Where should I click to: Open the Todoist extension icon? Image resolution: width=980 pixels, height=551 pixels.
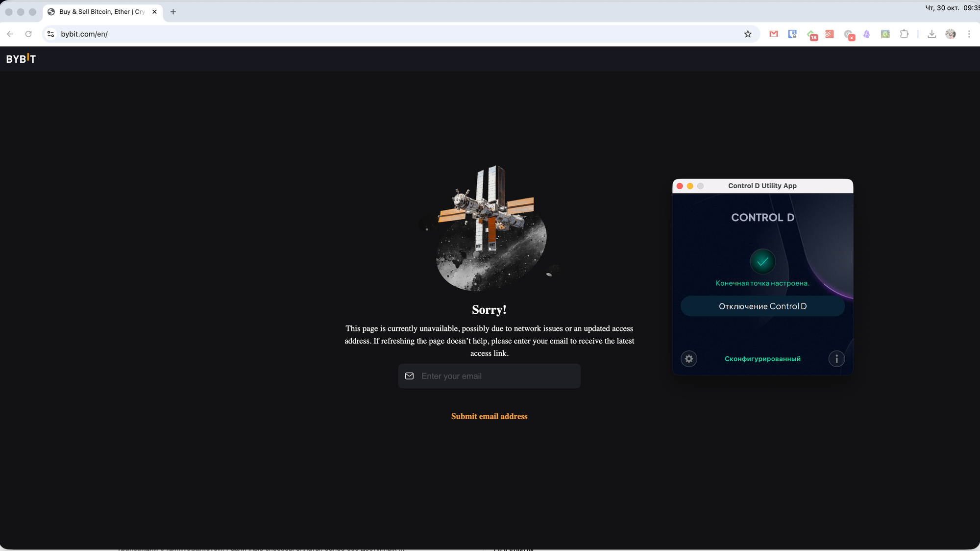point(830,34)
